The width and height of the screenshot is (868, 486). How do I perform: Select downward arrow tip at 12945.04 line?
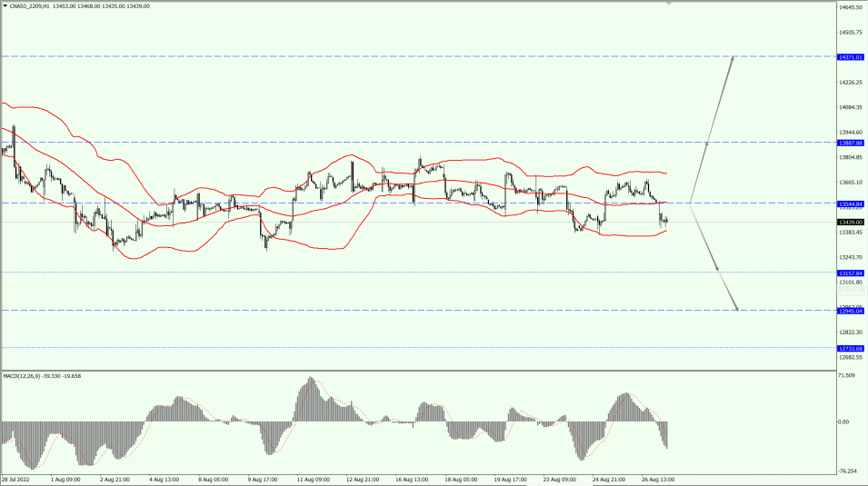pyautogui.click(x=736, y=310)
